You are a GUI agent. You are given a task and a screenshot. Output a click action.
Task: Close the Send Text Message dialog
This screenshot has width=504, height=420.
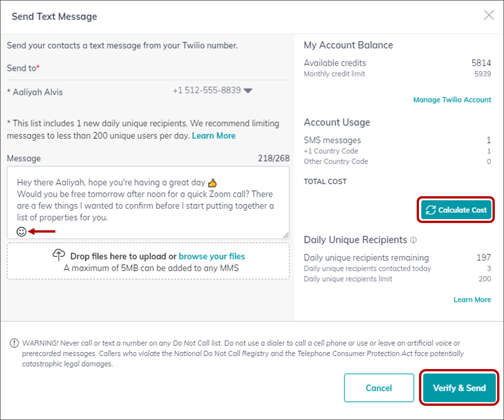pyautogui.click(x=489, y=15)
